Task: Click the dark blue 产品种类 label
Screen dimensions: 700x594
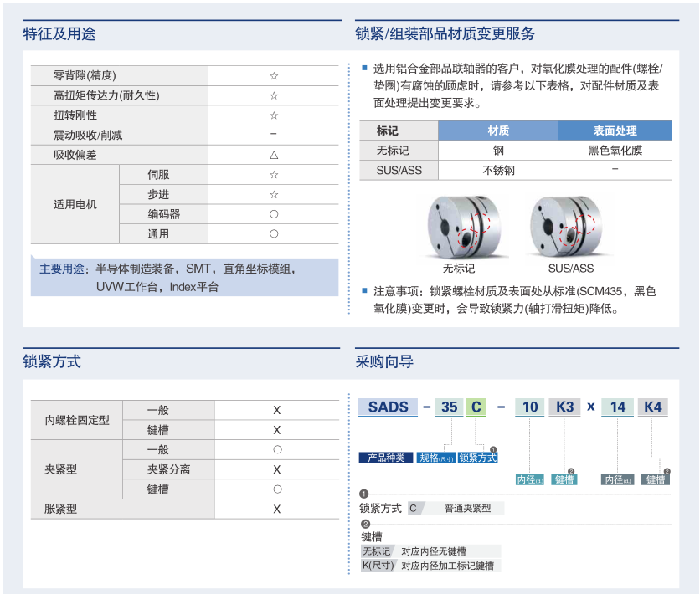Action: tap(387, 458)
